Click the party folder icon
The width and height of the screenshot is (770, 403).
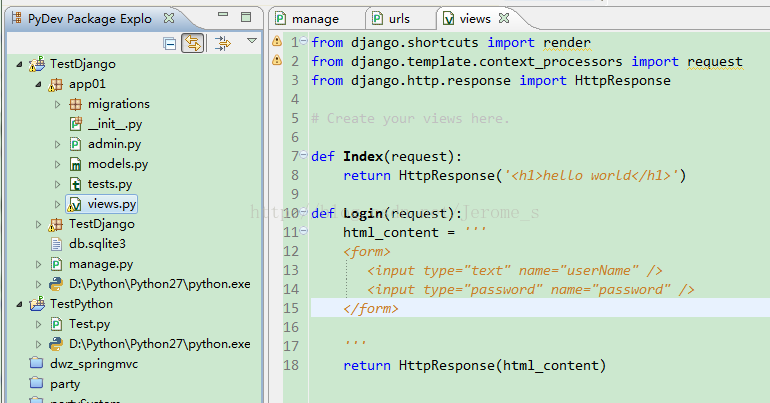click(36, 383)
